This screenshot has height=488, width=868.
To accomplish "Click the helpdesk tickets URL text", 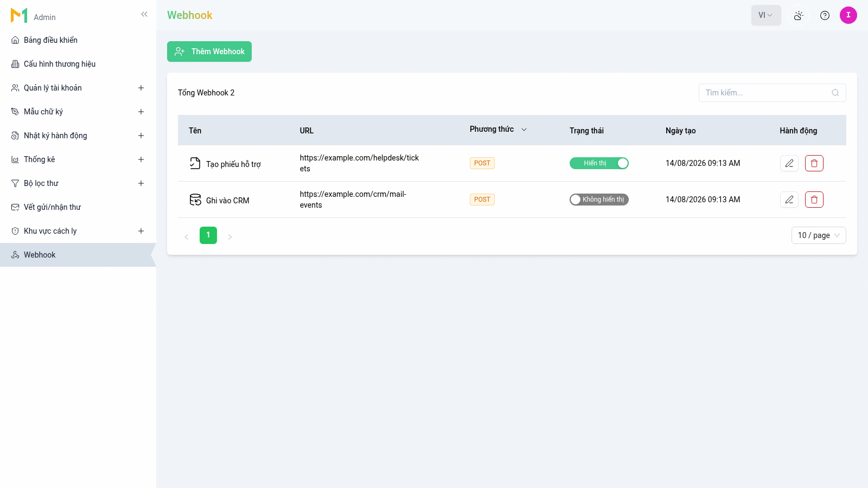I will [x=359, y=163].
